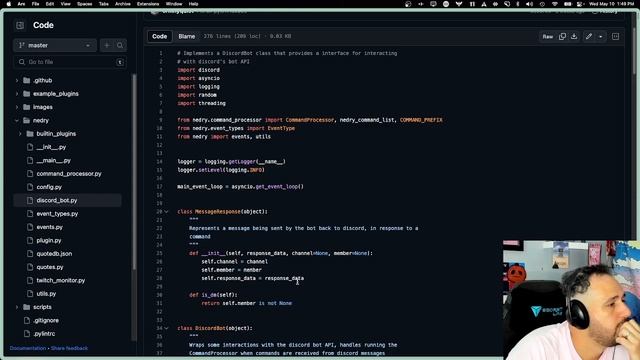Open plugin.py file
Screen dimensions: 640x360
pyautogui.click(x=49, y=240)
